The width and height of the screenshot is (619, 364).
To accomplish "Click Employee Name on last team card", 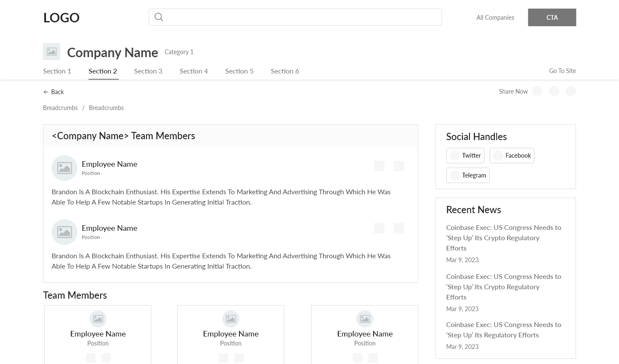I will (x=365, y=334).
